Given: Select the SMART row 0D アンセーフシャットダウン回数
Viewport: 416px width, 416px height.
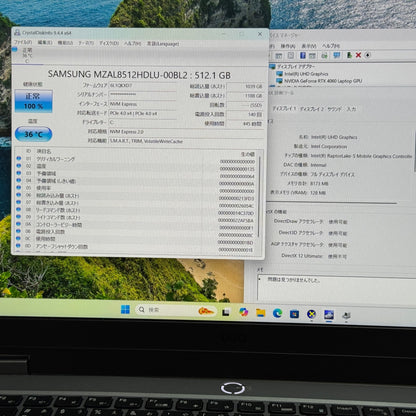Looking at the screenshot, I should pyautogui.click(x=136, y=247).
